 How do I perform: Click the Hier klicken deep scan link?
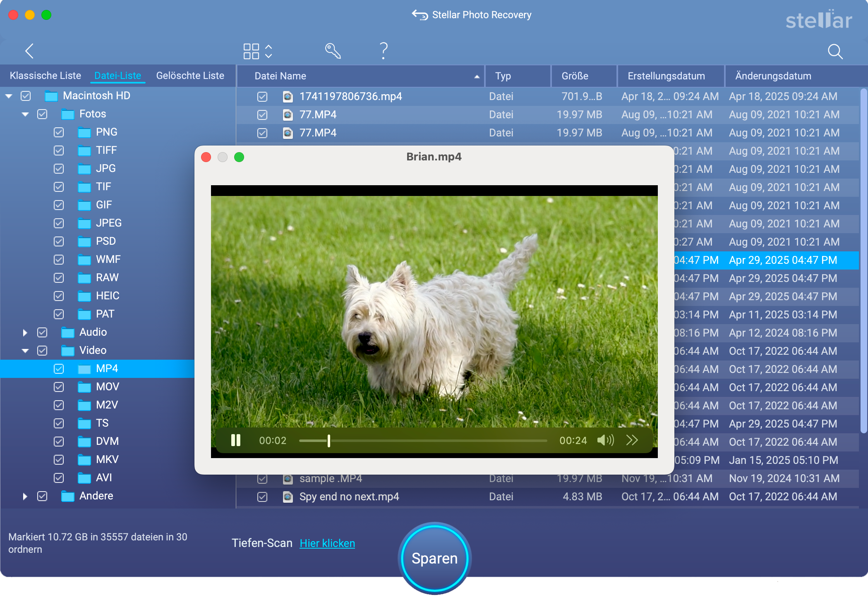point(327,543)
